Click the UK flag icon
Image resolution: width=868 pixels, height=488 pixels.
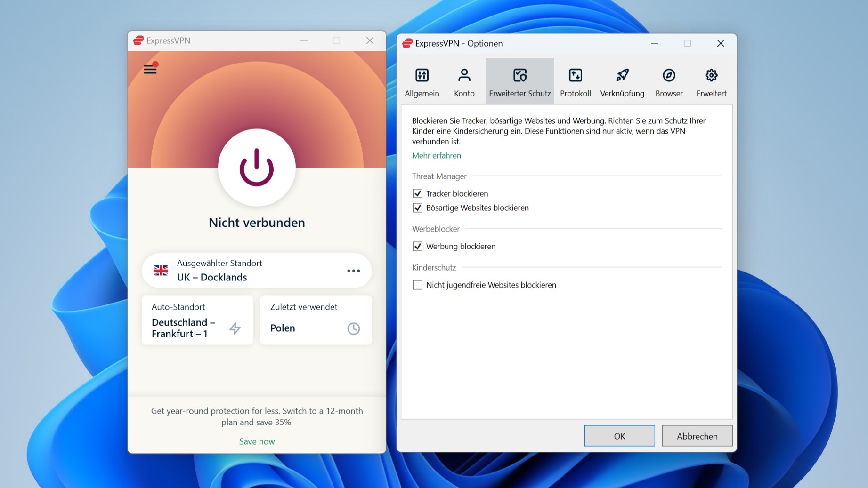tap(161, 270)
